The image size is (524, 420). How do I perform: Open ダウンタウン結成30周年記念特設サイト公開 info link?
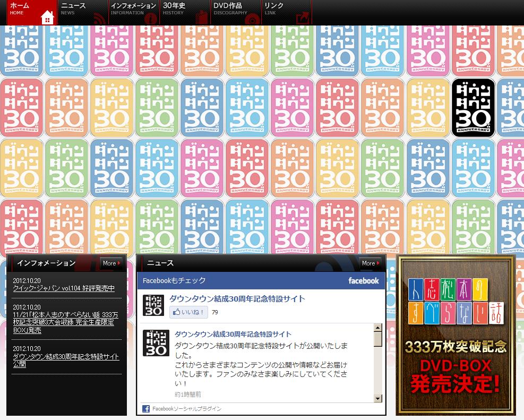(x=66, y=361)
